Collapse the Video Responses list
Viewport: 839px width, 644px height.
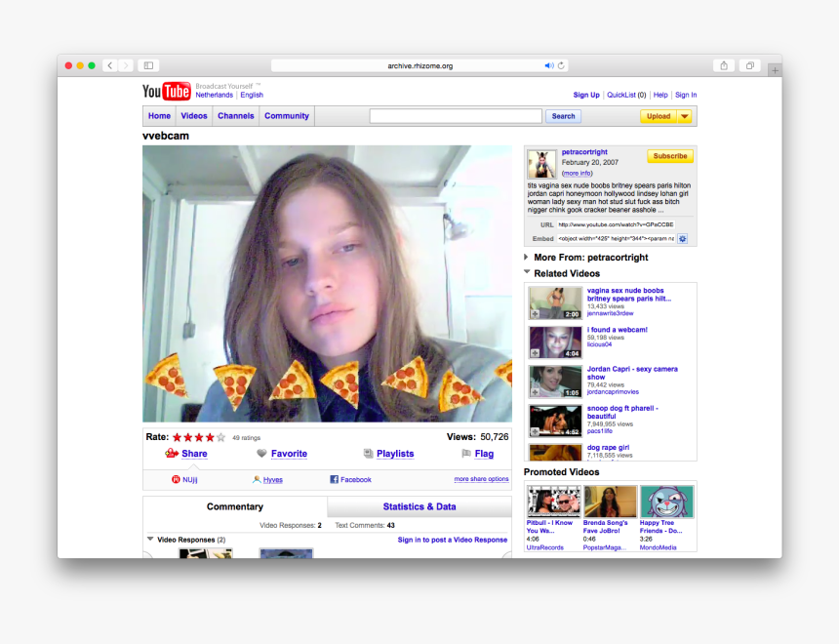coord(148,540)
